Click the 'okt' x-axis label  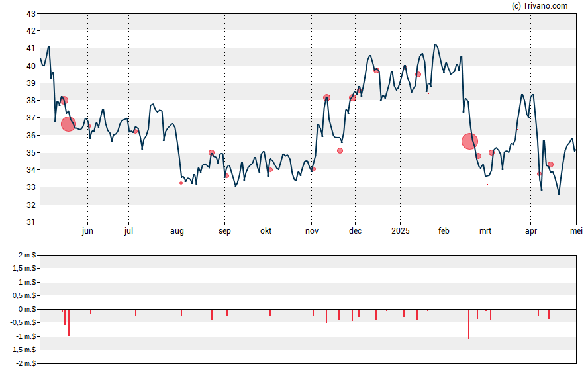click(x=266, y=231)
